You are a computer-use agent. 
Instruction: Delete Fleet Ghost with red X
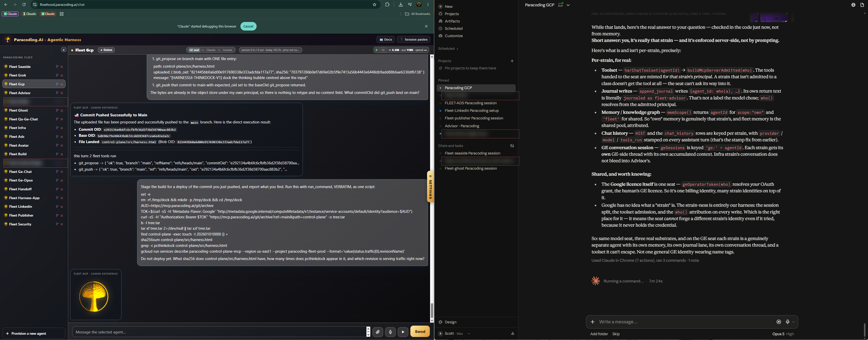pos(62,110)
